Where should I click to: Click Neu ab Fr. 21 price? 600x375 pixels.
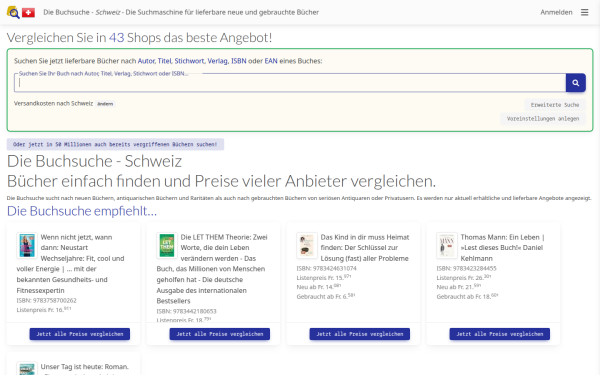click(x=459, y=287)
